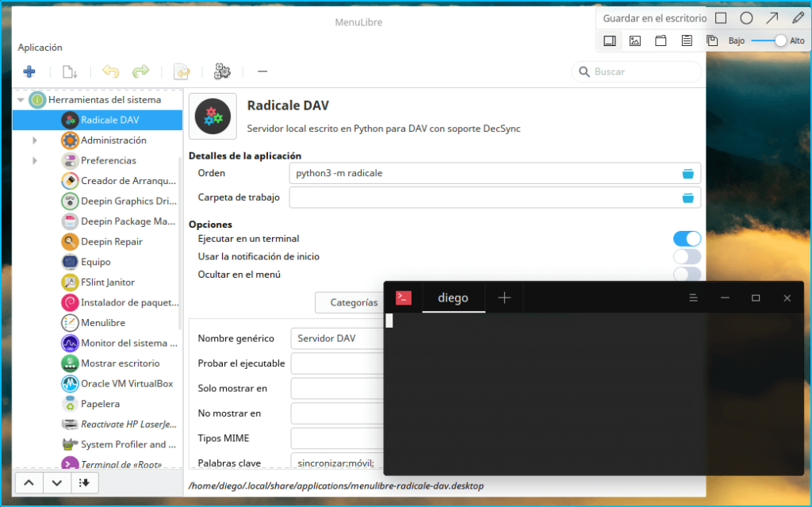The image size is (812, 507).
Task: Disable Ejecutar en un terminal switch
Action: [x=687, y=239]
